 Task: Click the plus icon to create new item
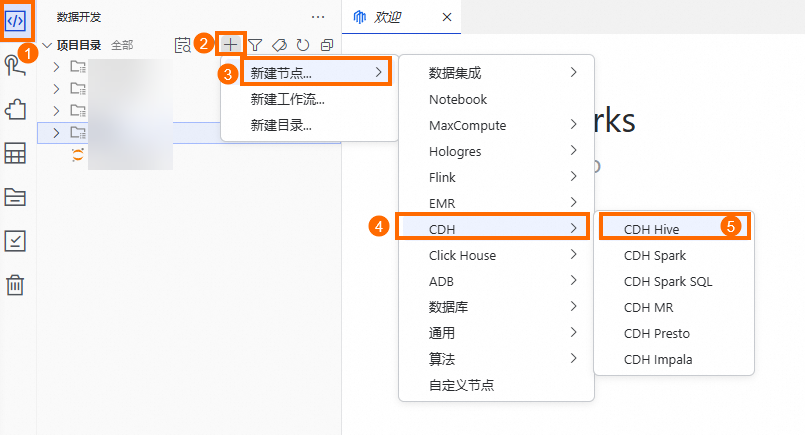coord(231,45)
